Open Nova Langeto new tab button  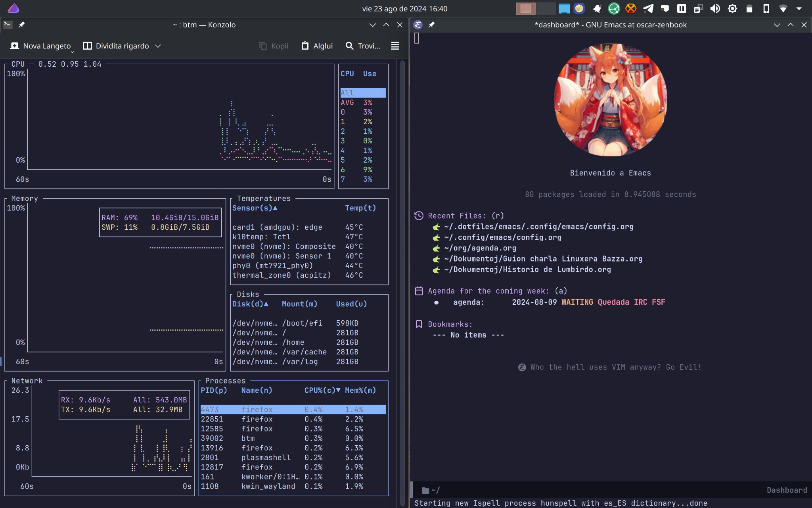[x=40, y=46]
